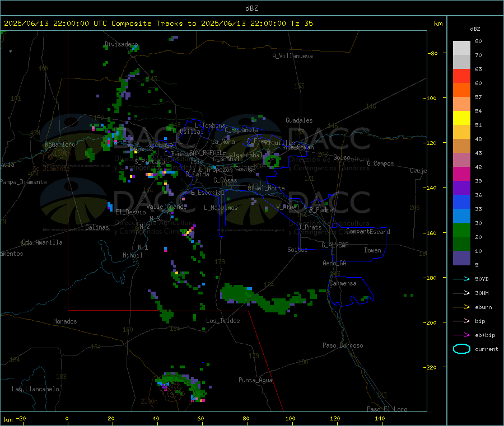Click the 'Guadales' map label
This screenshot has width=504, height=426.
tap(299, 120)
